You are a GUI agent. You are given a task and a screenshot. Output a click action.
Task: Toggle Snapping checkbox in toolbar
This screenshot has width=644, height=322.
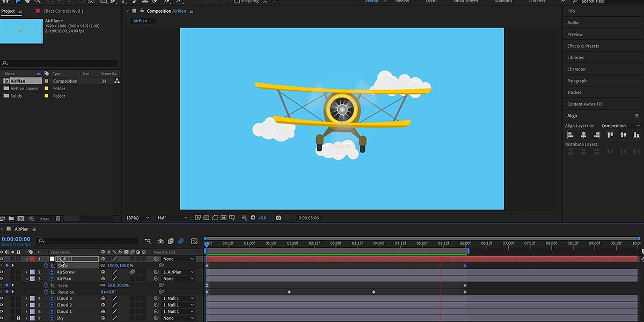[237, 2]
